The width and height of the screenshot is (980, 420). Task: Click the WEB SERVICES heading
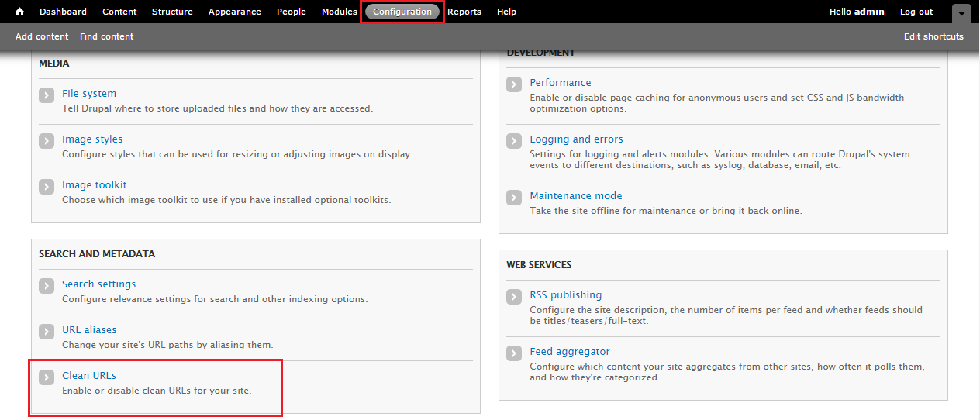(x=539, y=265)
